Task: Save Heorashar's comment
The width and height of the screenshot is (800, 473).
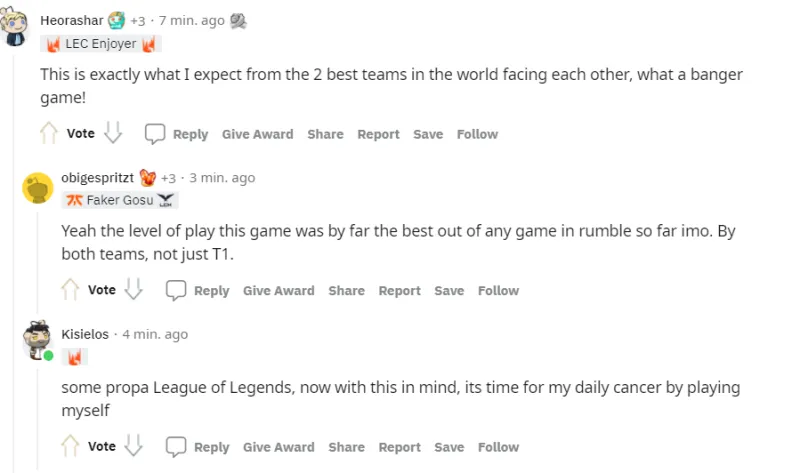Action: pos(428,134)
